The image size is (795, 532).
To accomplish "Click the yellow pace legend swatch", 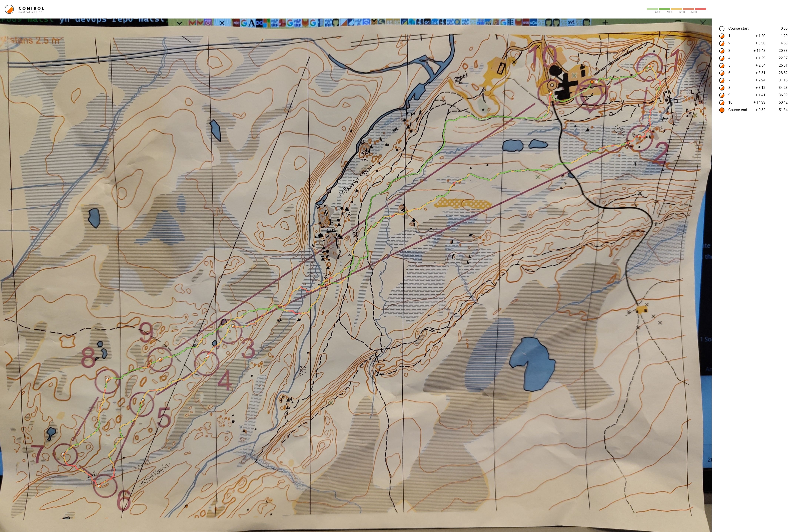I will coord(676,9).
